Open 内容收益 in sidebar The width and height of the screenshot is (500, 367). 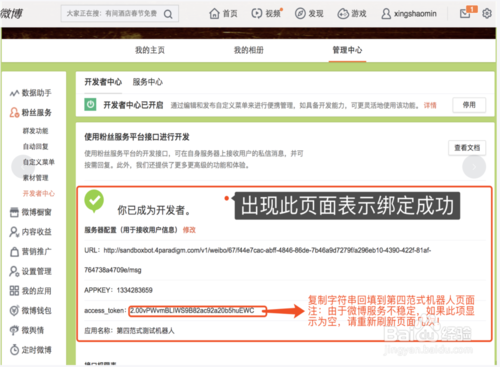(36, 232)
